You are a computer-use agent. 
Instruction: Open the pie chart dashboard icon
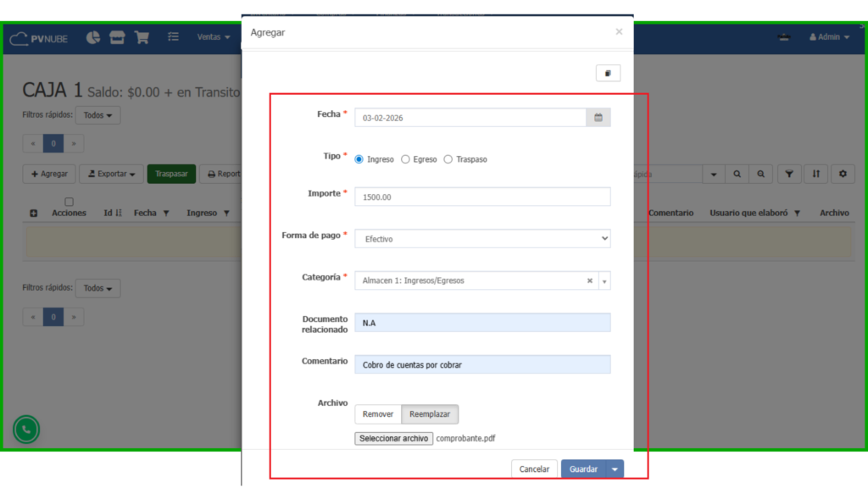pos(93,37)
